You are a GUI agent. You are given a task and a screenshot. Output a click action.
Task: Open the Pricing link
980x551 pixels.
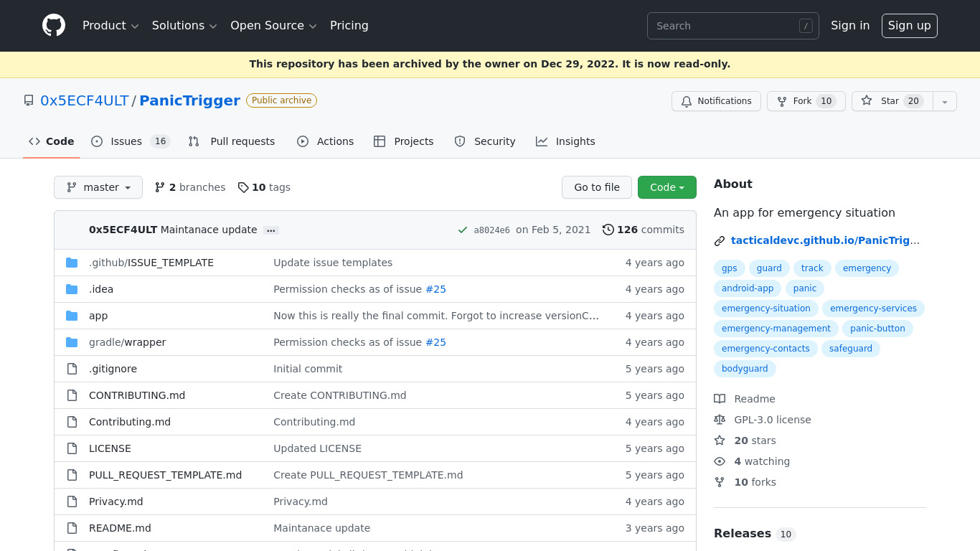click(x=349, y=26)
